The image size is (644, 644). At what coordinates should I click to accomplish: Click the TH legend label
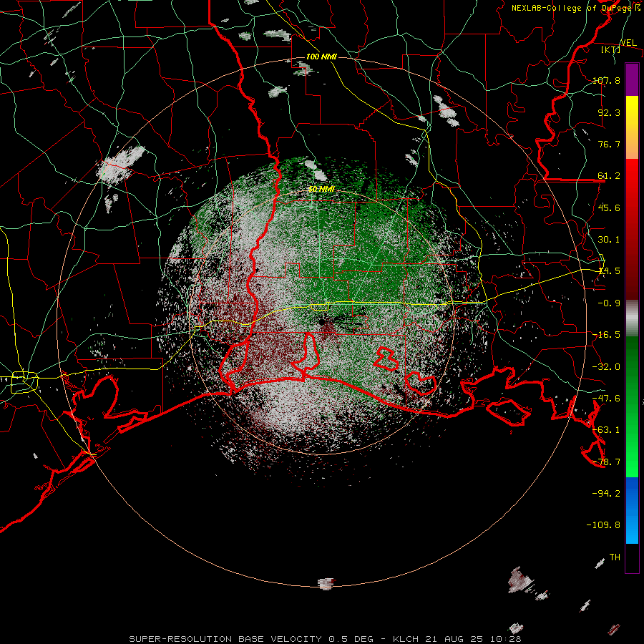click(615, 557)
